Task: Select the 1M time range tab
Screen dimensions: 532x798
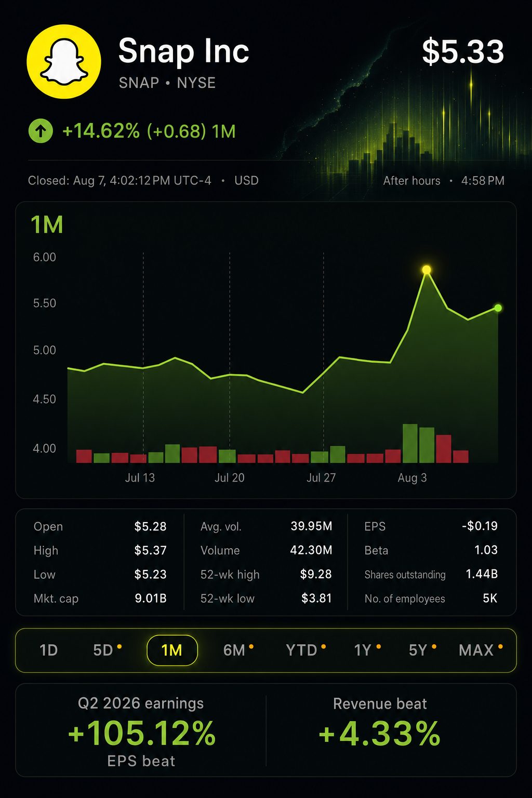Action: pyautogui.click(x=172, y=650)
